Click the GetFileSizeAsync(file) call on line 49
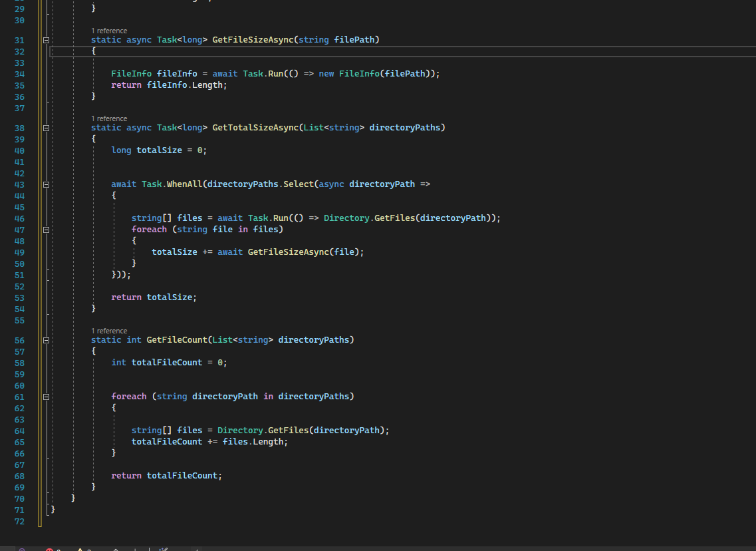Screen dimensions: 756x551 (303, 252)
